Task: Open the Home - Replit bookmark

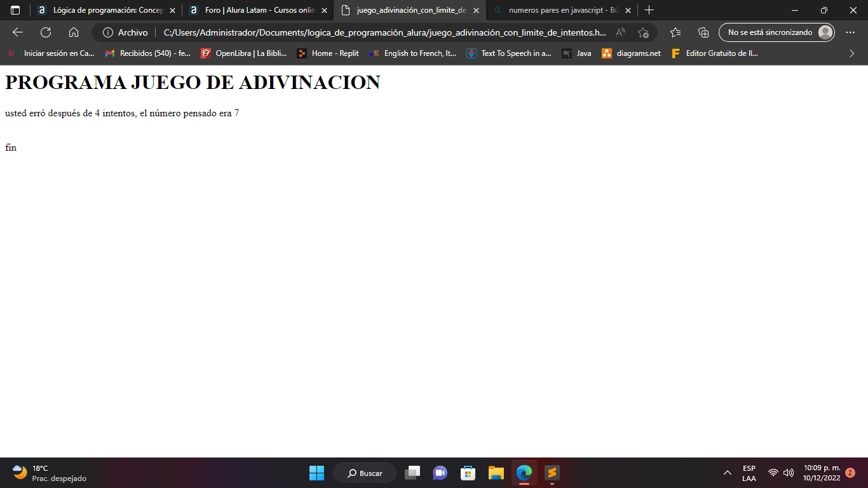Action: pos(328,53)
